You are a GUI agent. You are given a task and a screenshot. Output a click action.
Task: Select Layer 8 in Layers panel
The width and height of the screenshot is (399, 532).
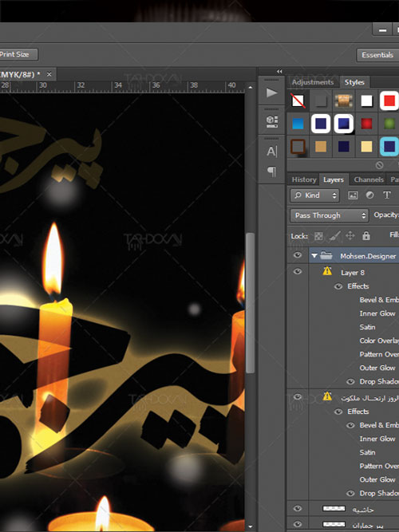click(x=354, y=273)
